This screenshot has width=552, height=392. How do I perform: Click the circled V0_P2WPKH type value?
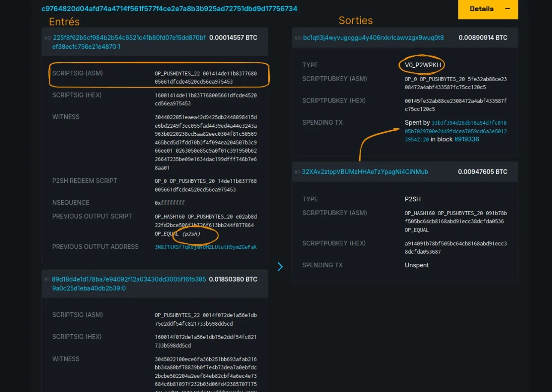[x=422, y=65]
